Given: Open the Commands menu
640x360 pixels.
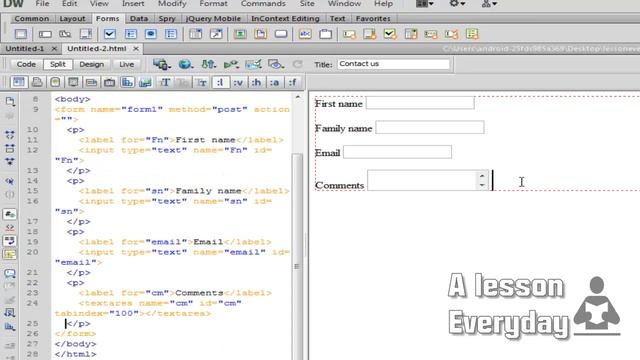Looking at the screenshot, I should 263,4.
